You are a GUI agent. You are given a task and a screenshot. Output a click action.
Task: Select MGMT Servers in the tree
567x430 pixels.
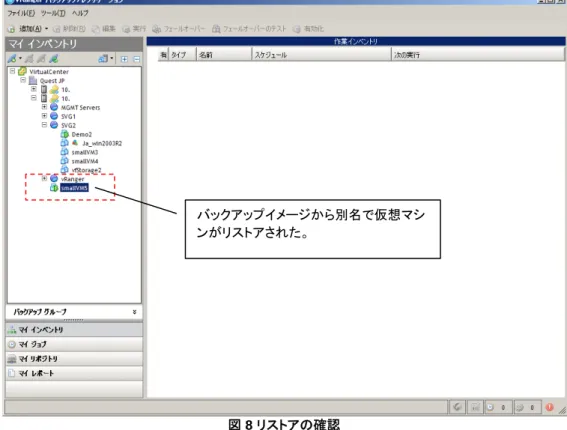[x=80, y=107]
